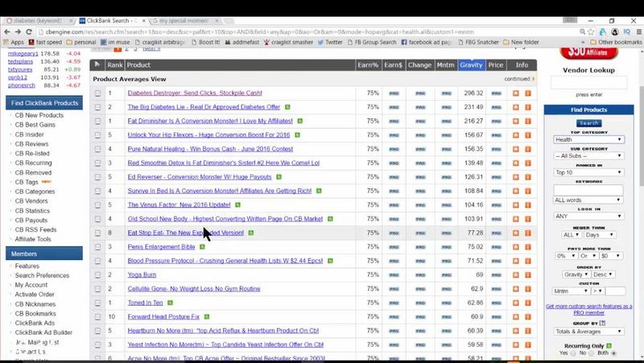Open the facebook ad page bookmark

[x=426, y=42]
